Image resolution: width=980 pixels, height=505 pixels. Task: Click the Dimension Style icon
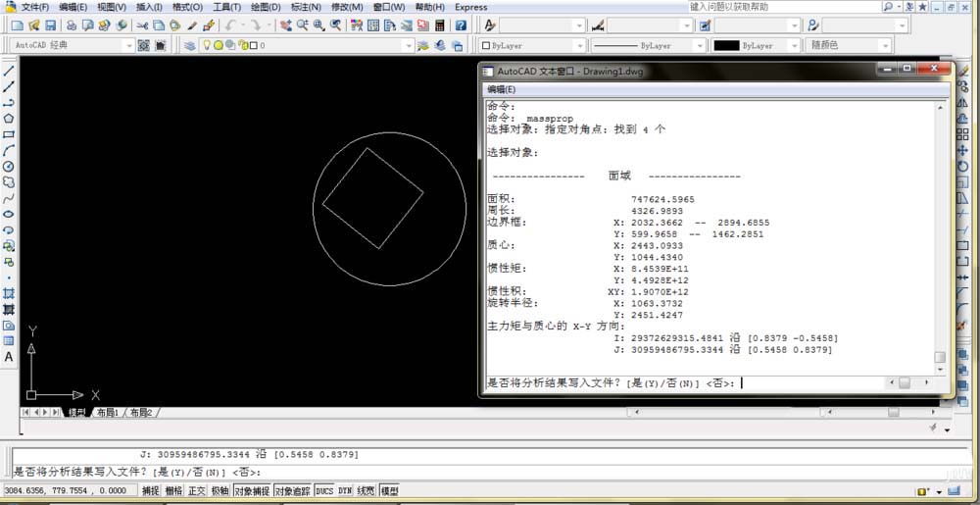click(x=598, y=25)
